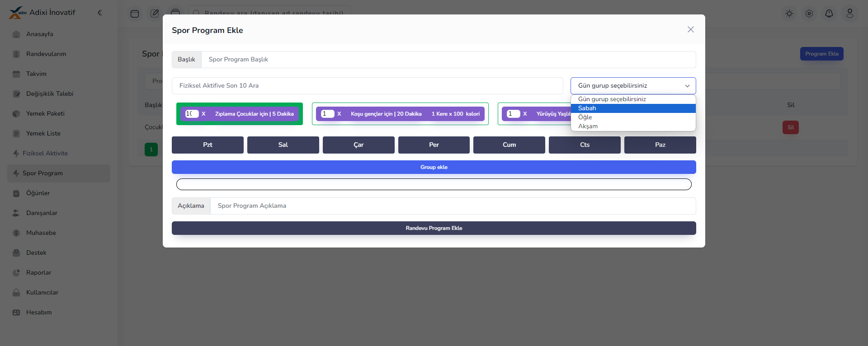Click the quantity field on Zıplama card
Viewport: 868px width, 346px height.
pyautogui.click(x=192, y=114)
